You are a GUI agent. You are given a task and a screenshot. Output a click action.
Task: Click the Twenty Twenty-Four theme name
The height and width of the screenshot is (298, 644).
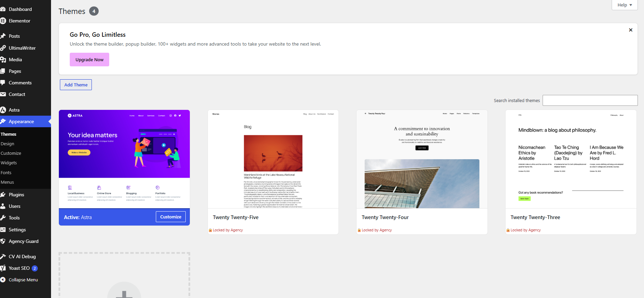(385, 217)
